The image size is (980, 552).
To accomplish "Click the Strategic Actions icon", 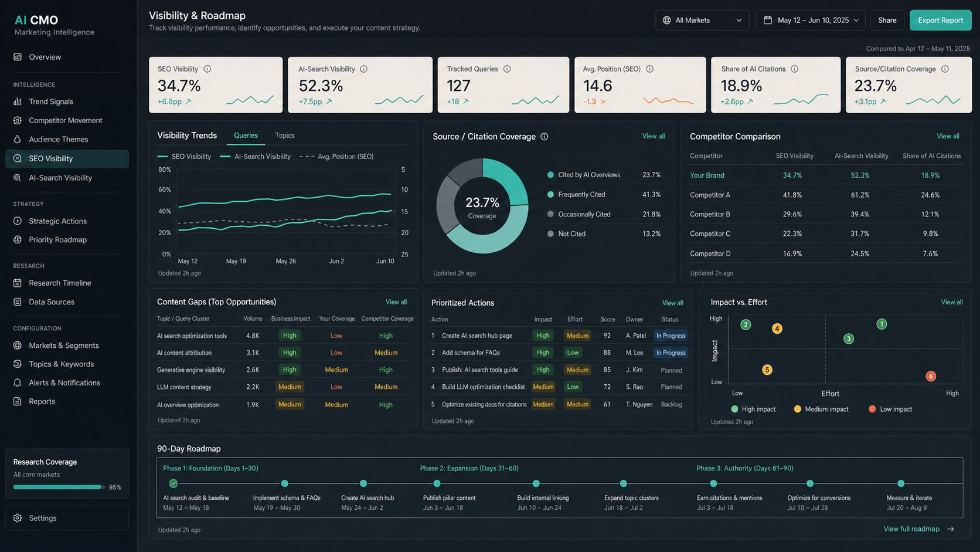I will pos(18,221).
